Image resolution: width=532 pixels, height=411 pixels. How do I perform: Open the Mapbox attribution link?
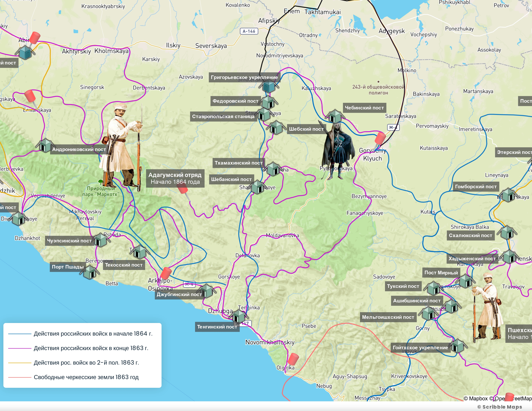pyautogui.click(x=476, y=398)
